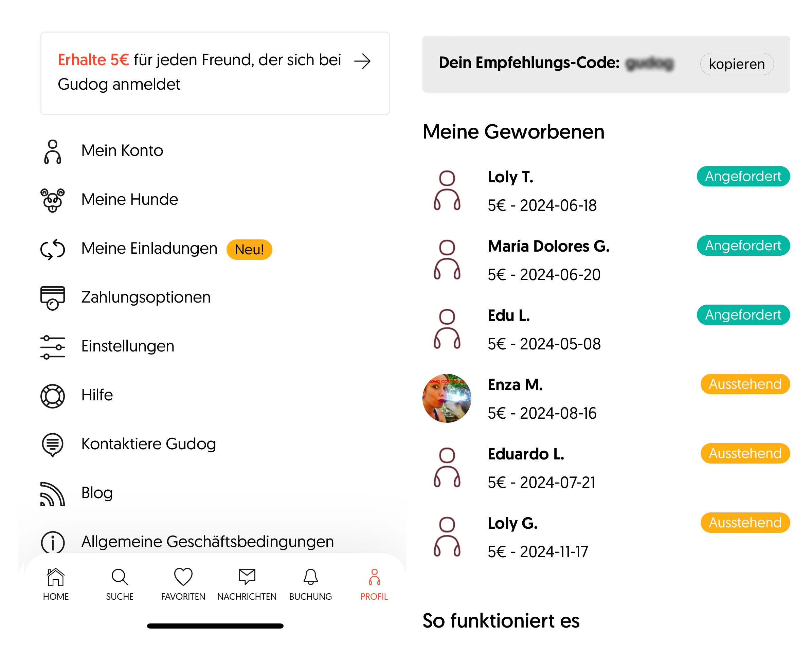812x653 pixels.
Task: Open the Buchung tab
Action: click(x=310, y=584)
